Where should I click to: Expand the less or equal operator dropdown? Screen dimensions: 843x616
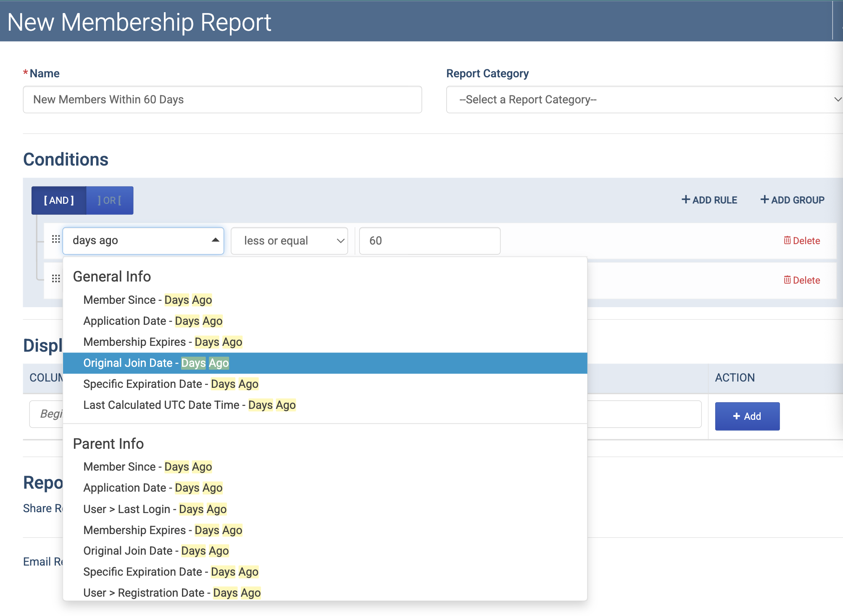point(290,241)
